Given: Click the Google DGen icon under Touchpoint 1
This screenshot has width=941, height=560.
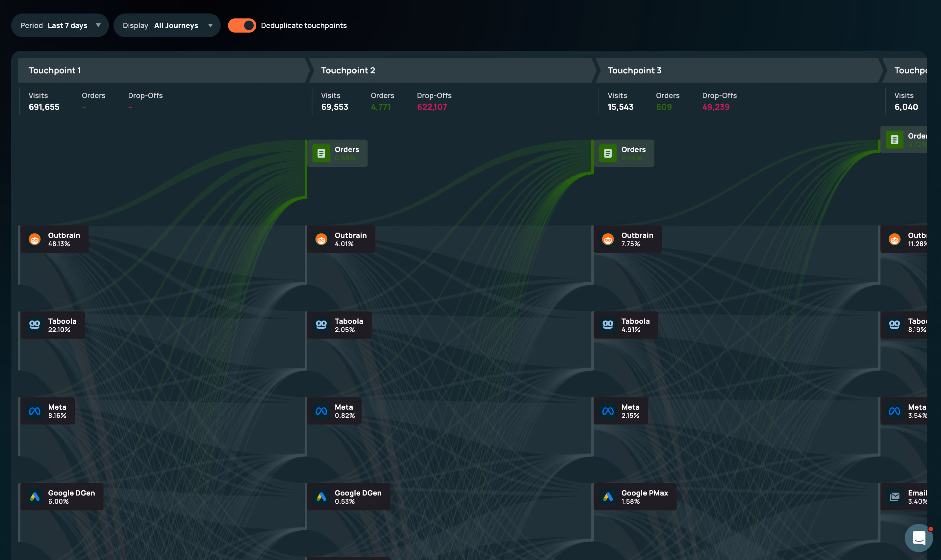Looking at the screenshot, I should 35,496.
